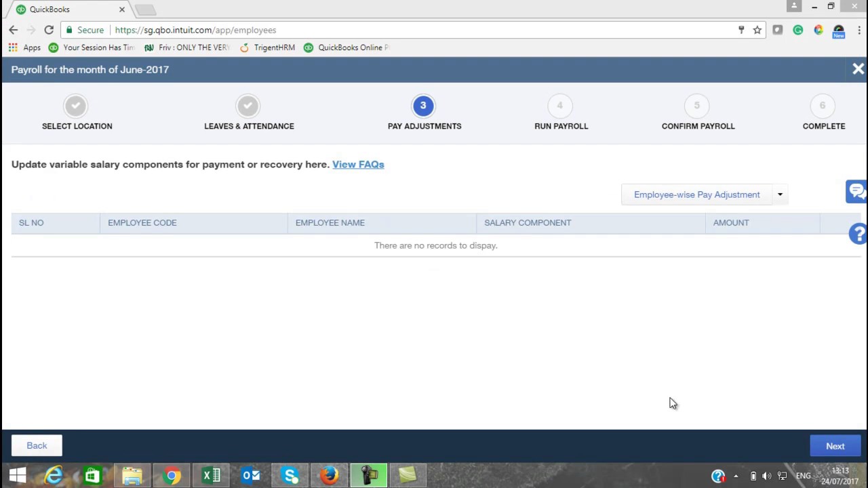
Task: Jump to step 5 Confirm Payroll circle
Action: [x=697, y=106]
